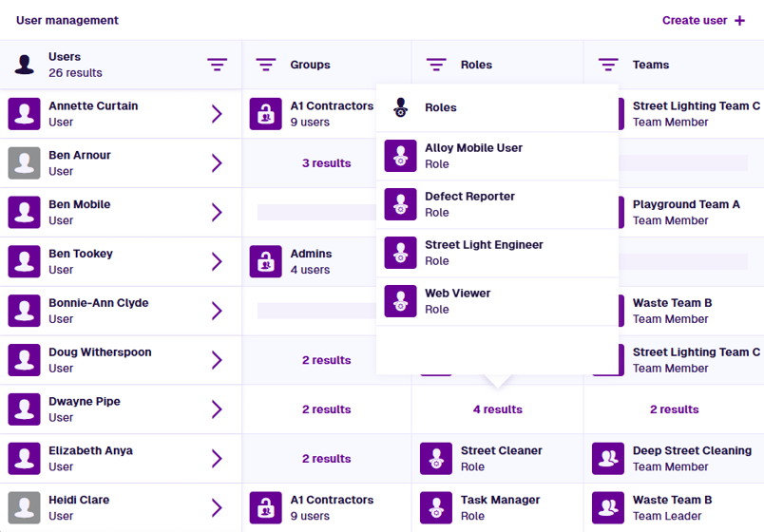
Task: Expand Heidi Clare's row chevron
Action: tap(217, 508)
